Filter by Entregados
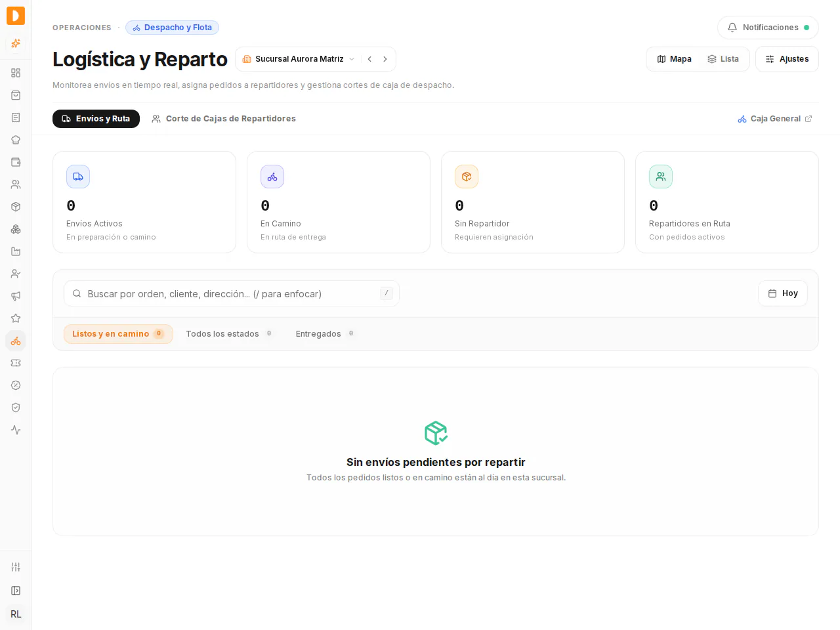 point(325,334)
